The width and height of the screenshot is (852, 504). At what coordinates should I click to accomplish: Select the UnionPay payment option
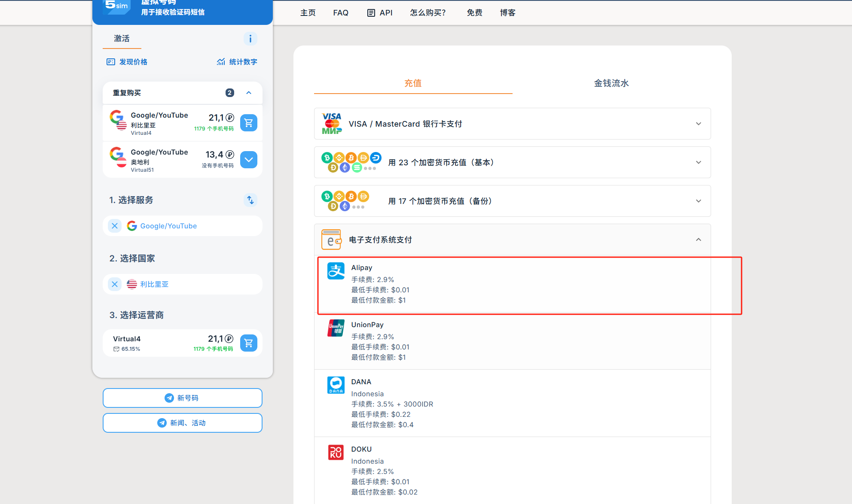click(367, 325)
